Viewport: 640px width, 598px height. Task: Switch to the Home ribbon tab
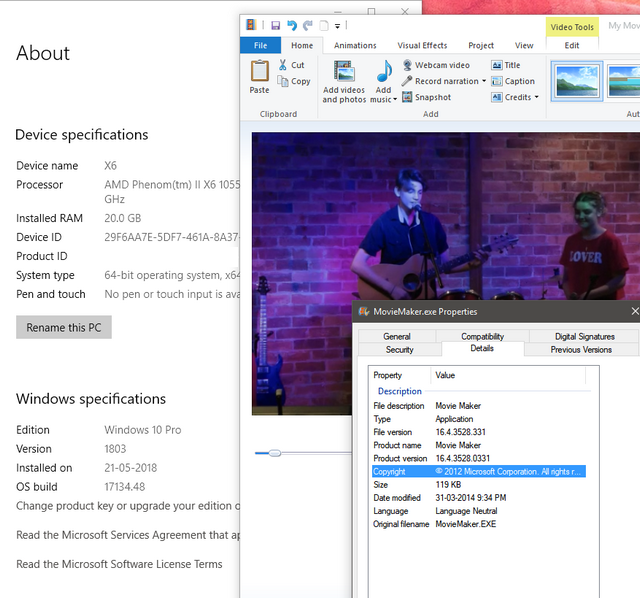coord(302,45)
